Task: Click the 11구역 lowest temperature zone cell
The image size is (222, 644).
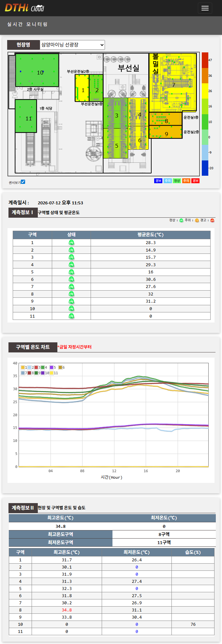Action: click(164, 542)
